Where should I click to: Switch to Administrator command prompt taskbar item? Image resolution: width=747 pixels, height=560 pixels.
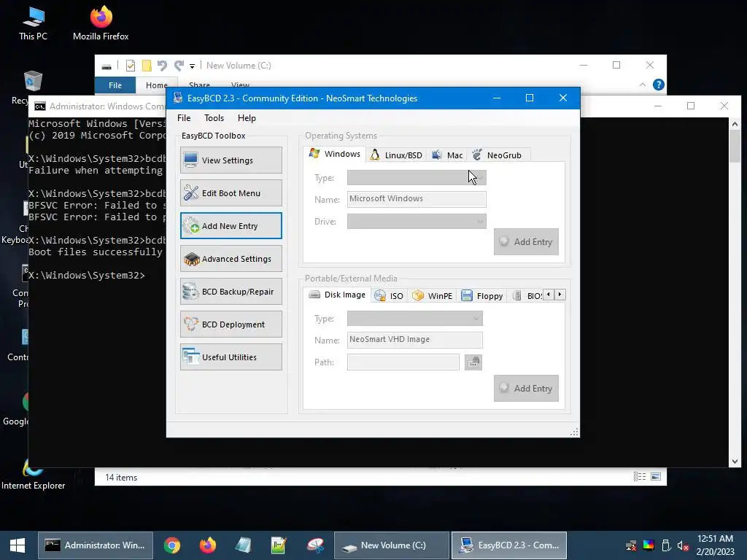click(x=96, y=545)
